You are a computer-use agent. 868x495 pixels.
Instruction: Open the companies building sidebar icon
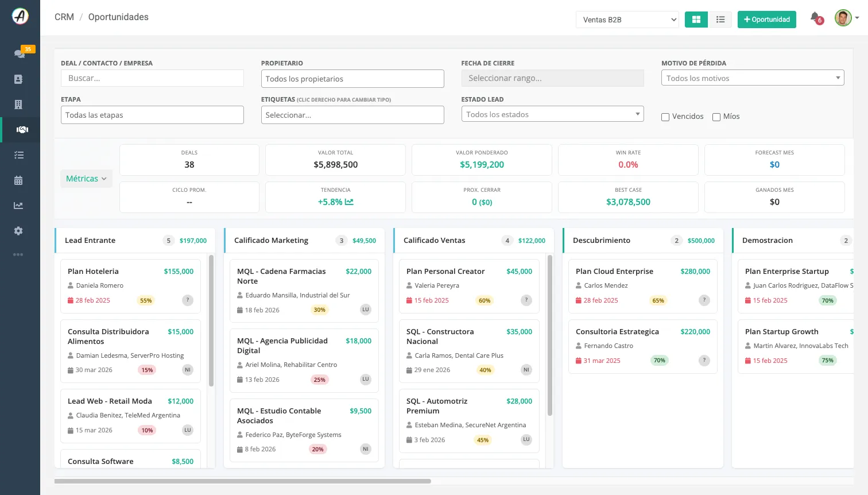[18, 105]
